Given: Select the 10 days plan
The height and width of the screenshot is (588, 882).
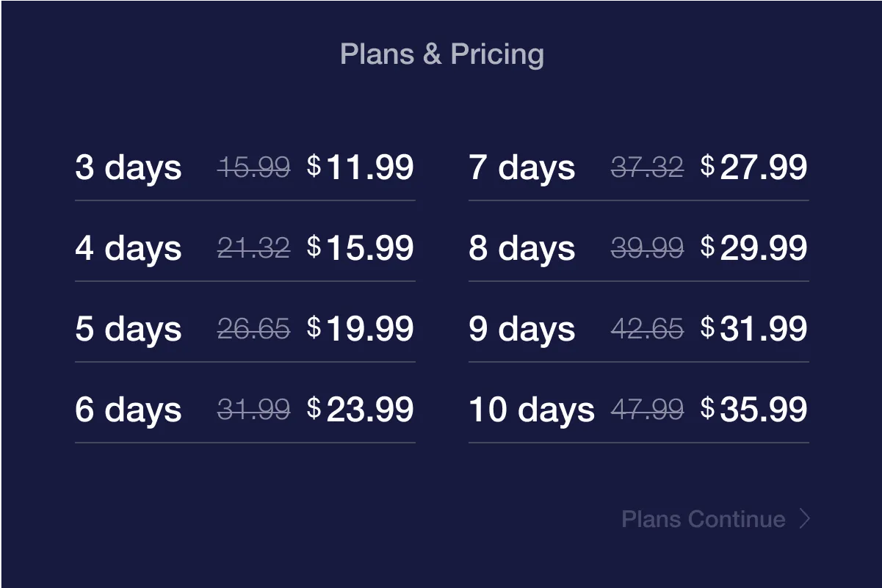Looking at the screenshot, I should pos(639,410).
